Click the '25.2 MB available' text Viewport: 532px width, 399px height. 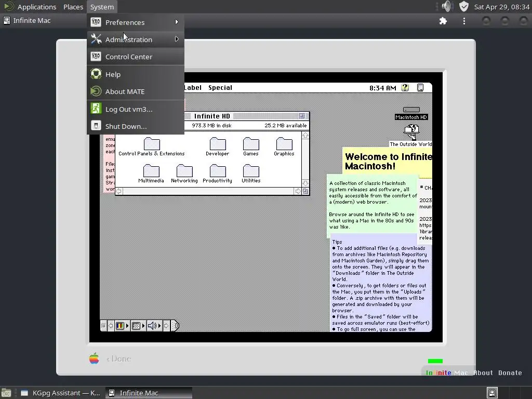(285, 126)
